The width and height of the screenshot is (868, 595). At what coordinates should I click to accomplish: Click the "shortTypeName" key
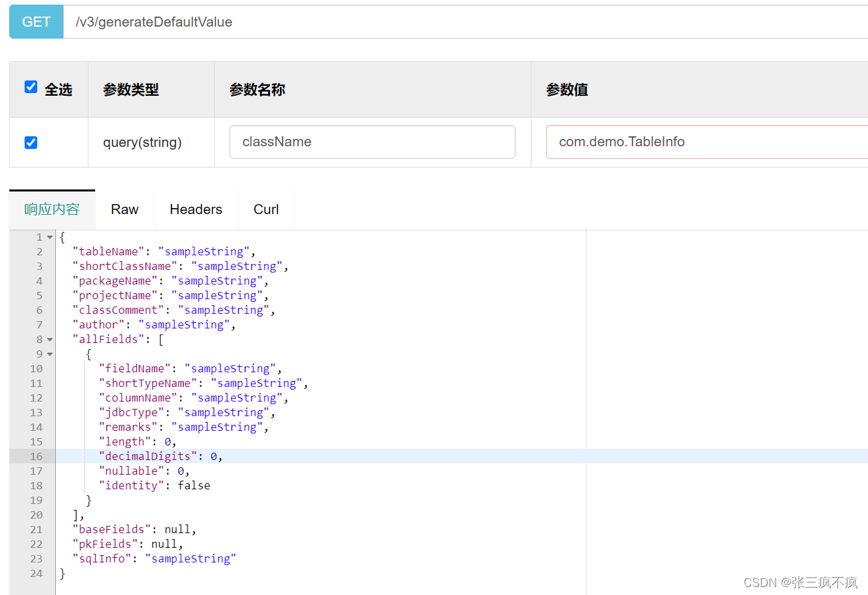coord(148,383)
